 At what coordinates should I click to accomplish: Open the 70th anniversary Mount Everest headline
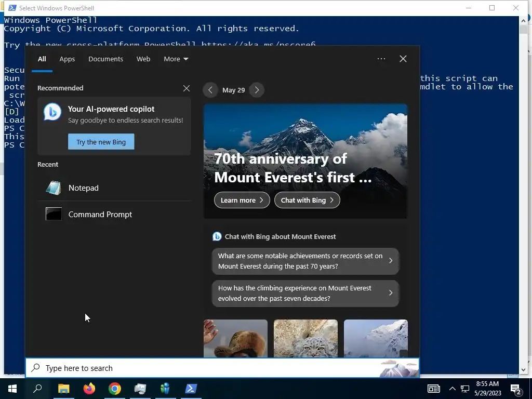(x=293, y=168)
